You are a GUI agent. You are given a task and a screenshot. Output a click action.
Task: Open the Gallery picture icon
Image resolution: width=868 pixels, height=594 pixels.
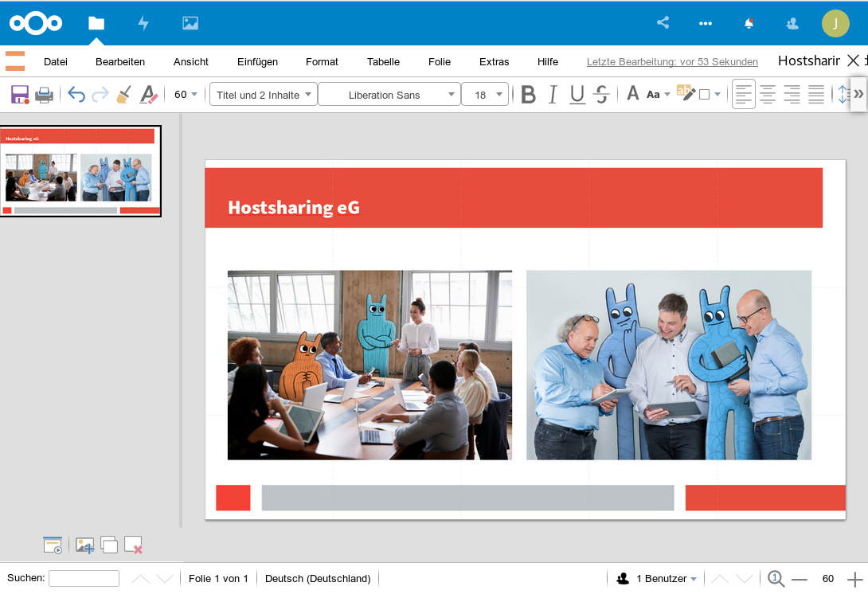point(190,23)
